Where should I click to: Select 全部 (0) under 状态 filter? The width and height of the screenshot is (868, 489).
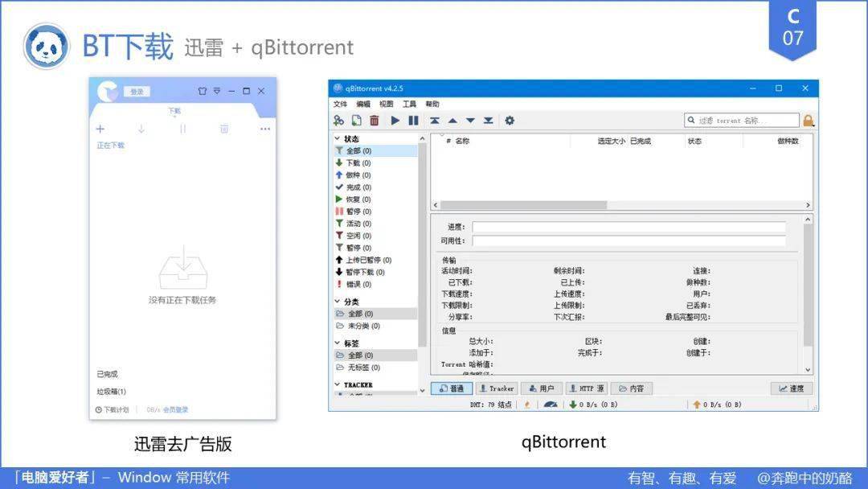[376, 150]
